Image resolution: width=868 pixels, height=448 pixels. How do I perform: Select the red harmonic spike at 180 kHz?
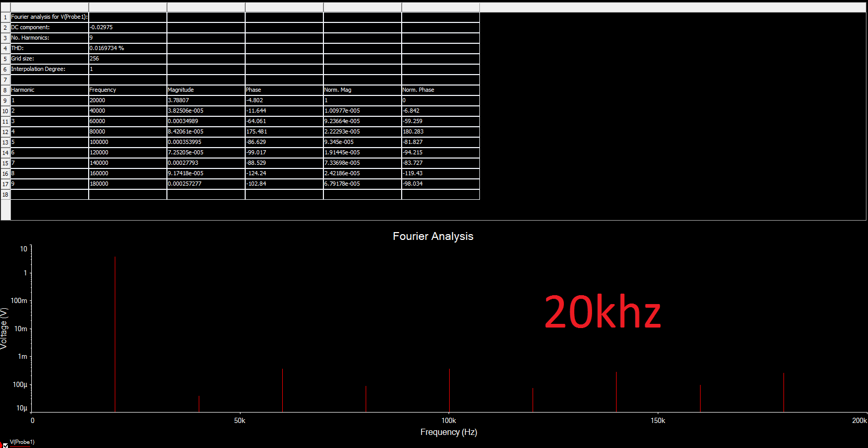point(783,392)
